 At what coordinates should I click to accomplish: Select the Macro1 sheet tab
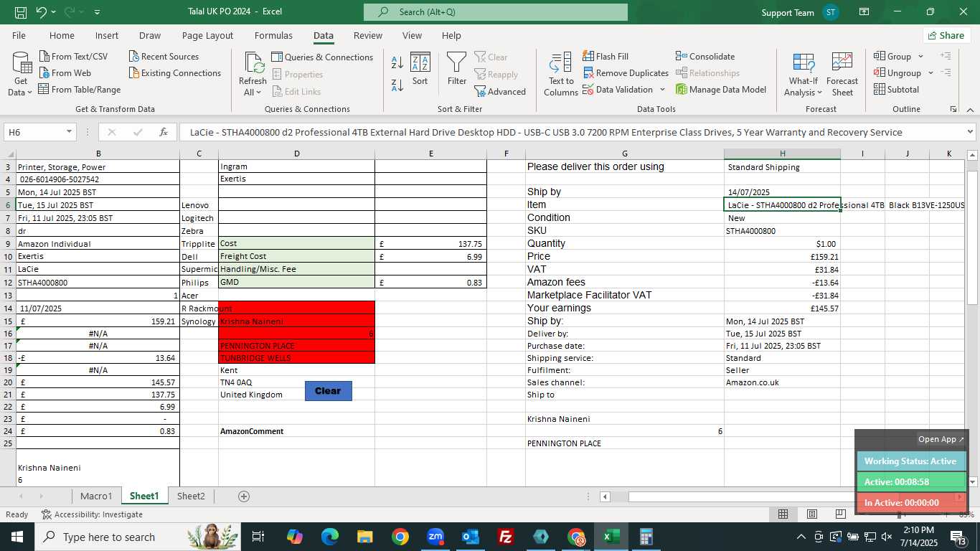coord(96,496)
